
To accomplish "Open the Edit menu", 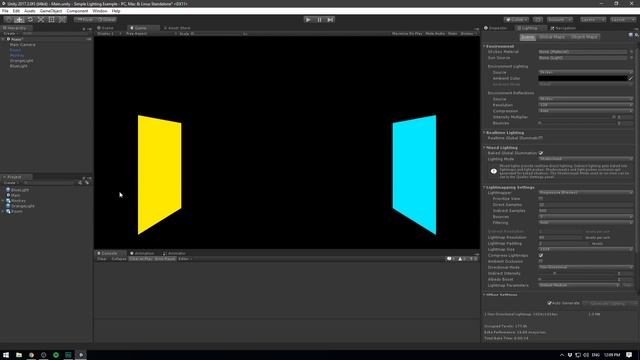I will pyautogui.click(x=16, y=11).
